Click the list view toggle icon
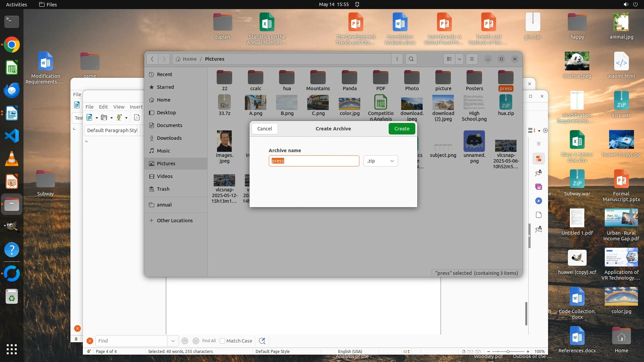Viewport: 644px width, 362px height. (449, 59)
